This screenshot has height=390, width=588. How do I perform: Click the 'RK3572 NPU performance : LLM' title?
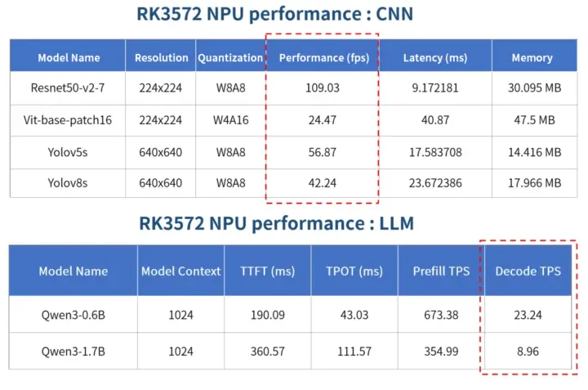[276, 223]
